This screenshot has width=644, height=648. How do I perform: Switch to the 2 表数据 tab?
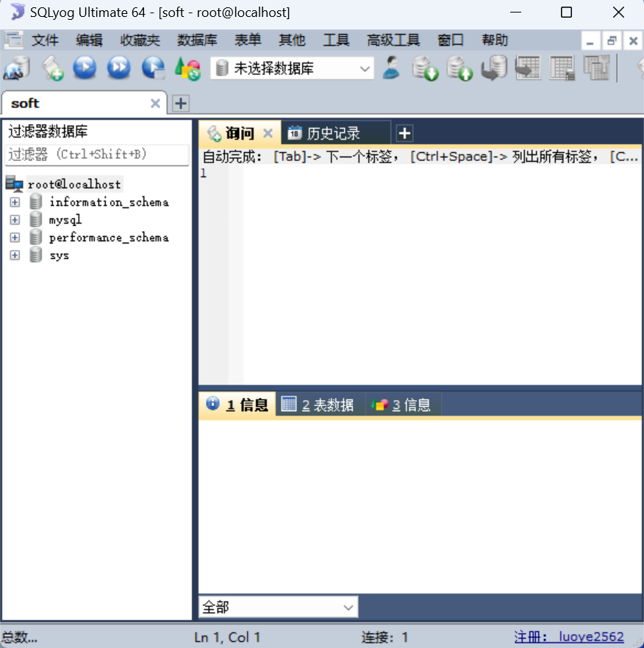tap(319, 405)
